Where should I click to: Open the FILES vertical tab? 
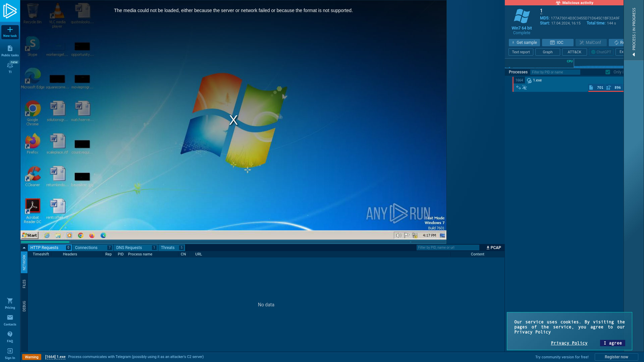tap(24, 284)
